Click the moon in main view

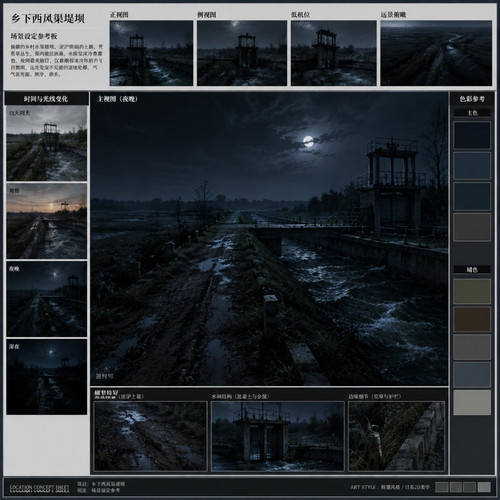point(308,141)
